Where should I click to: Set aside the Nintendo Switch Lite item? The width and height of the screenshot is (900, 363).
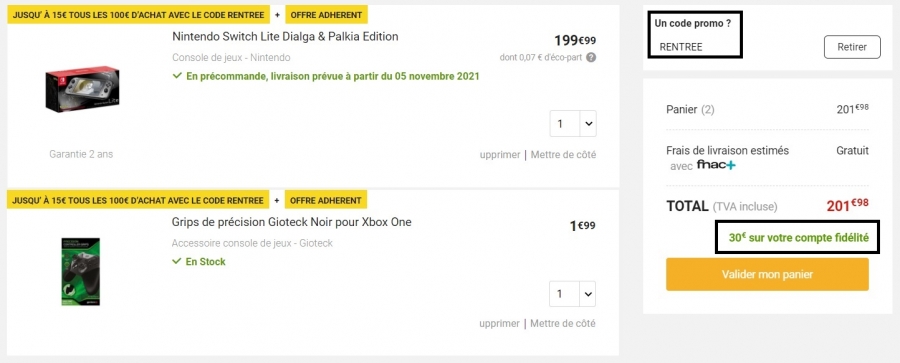click(x=563, y=155)
